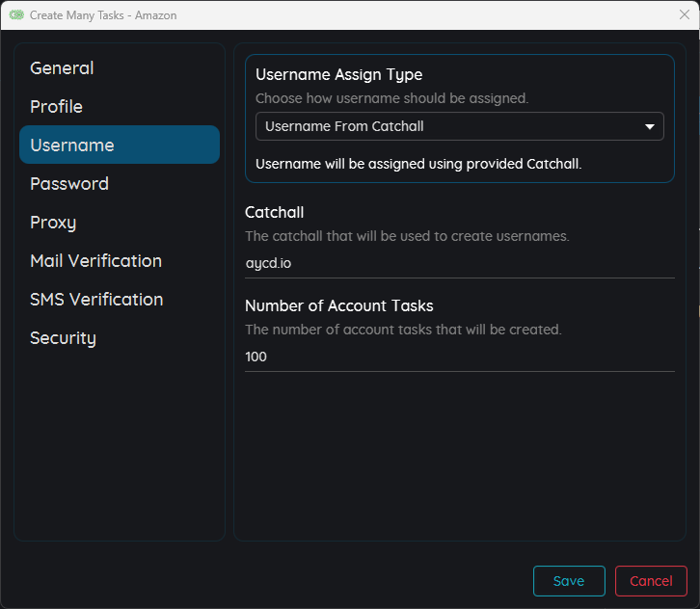
Task: Navigate to the Security section
Action: pyautogui.click(x=63, y=338)
